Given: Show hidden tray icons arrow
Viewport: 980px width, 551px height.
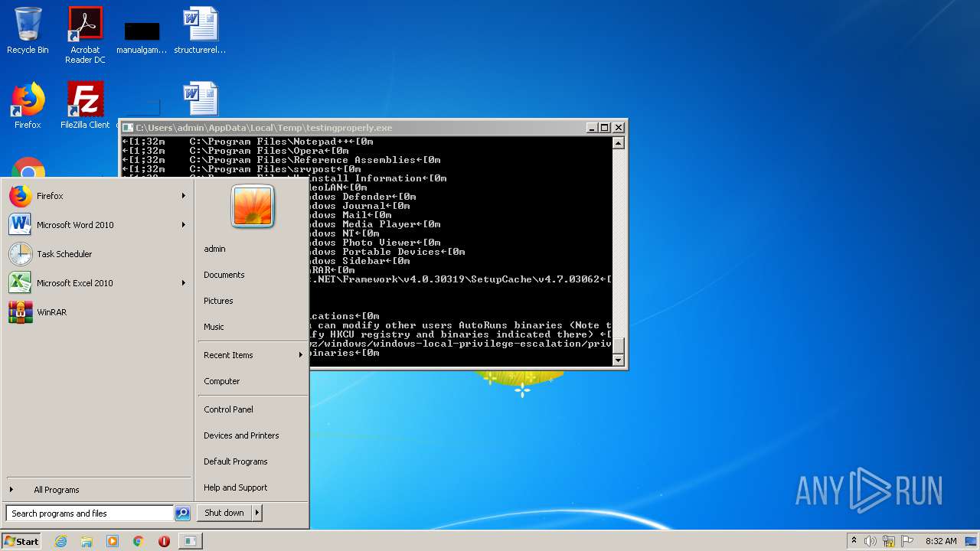Looking at the screenshot, I should (854, 541).
